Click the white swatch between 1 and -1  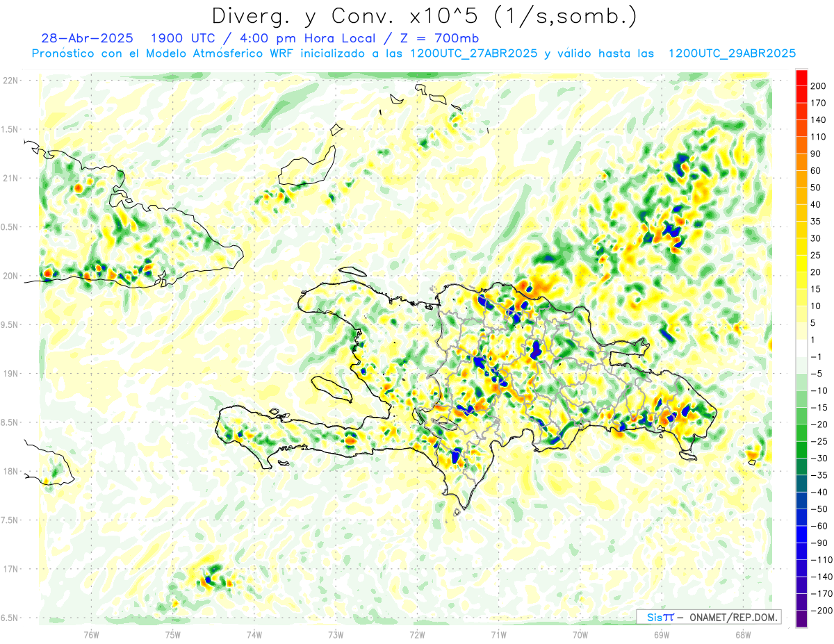tap(801, 348)
